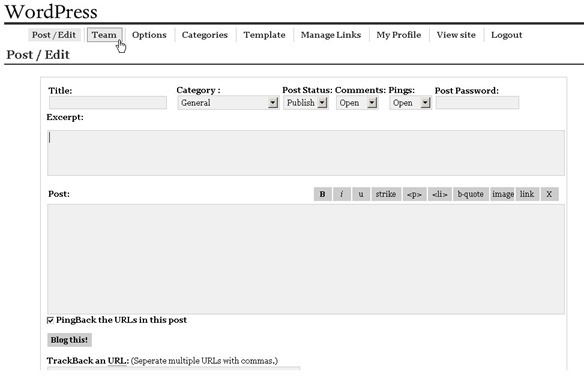This screenshot has width=584, height=390.
Task: Expand the Comments dropdown set to Open
Action: (x=357, y=103)
